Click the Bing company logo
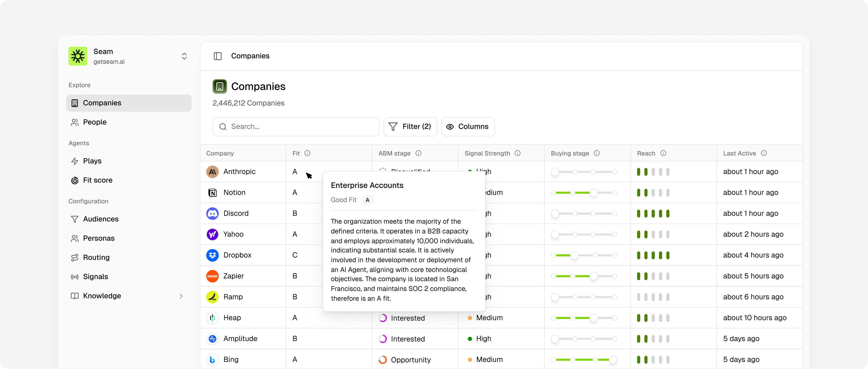This screenshot has height=369, width=868. pos(212,360)
